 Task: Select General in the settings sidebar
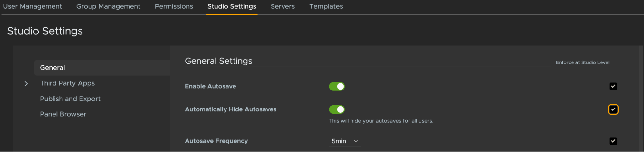pos(102,68)
